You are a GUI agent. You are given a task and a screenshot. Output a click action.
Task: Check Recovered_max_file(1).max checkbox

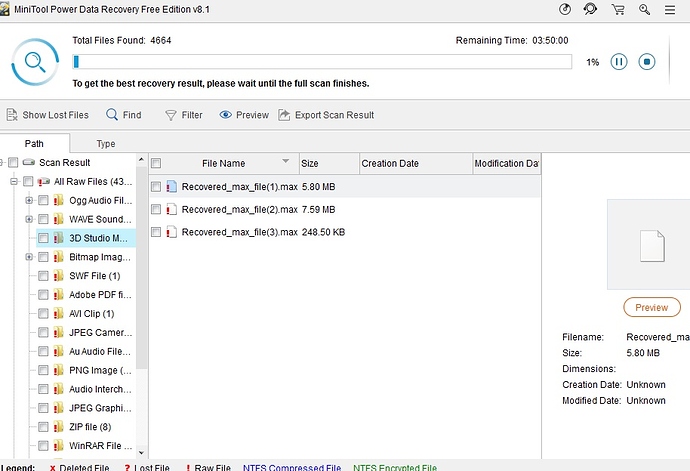pyautogui.click(x=156, y=187)
